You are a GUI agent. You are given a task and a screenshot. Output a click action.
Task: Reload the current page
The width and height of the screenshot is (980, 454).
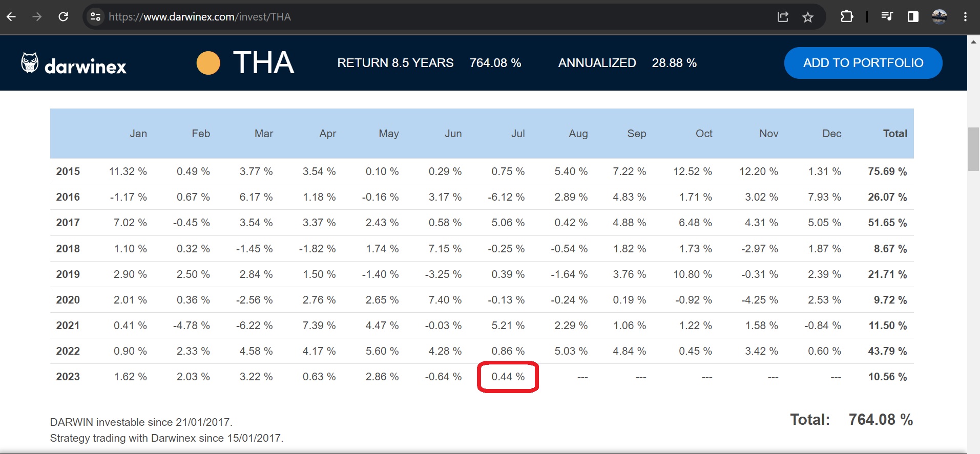[x=63, y=17]
